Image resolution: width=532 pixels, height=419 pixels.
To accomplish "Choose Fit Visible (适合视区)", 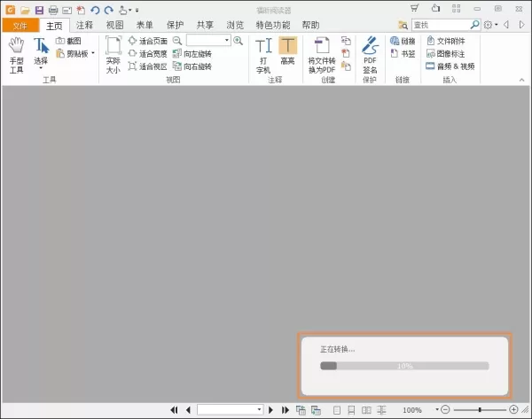I will (x=148, y=66).
